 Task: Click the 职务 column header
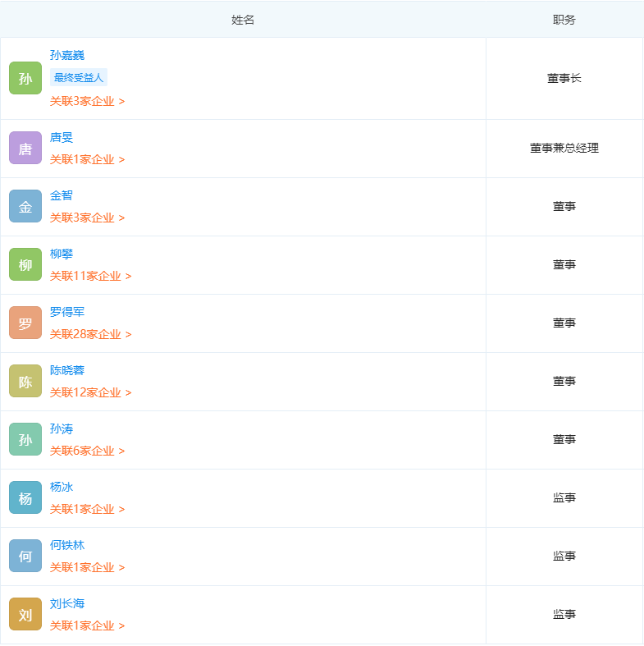(564, 20)
